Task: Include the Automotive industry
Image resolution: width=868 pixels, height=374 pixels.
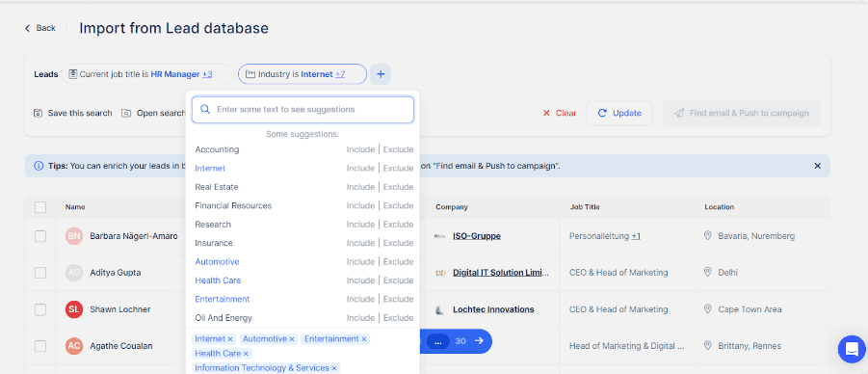Action: pyautogui.click(x=360, y=262)
